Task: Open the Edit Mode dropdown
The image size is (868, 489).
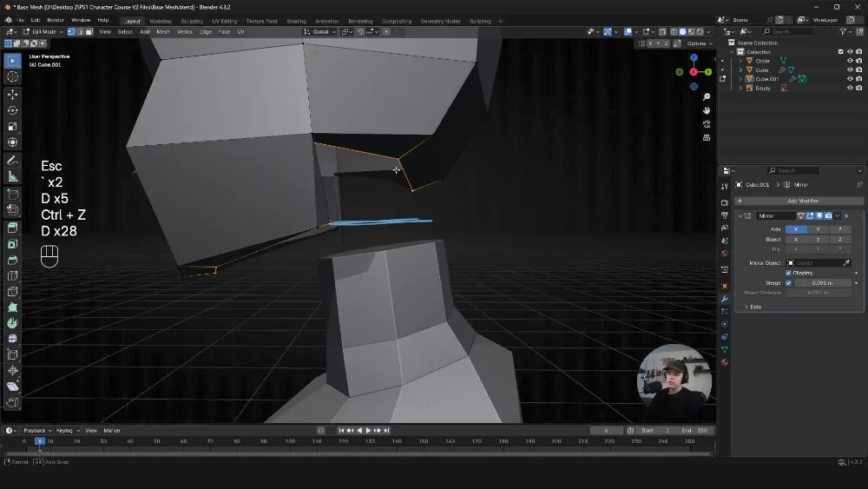Action: pyautogui.click(x=43, y=32)
